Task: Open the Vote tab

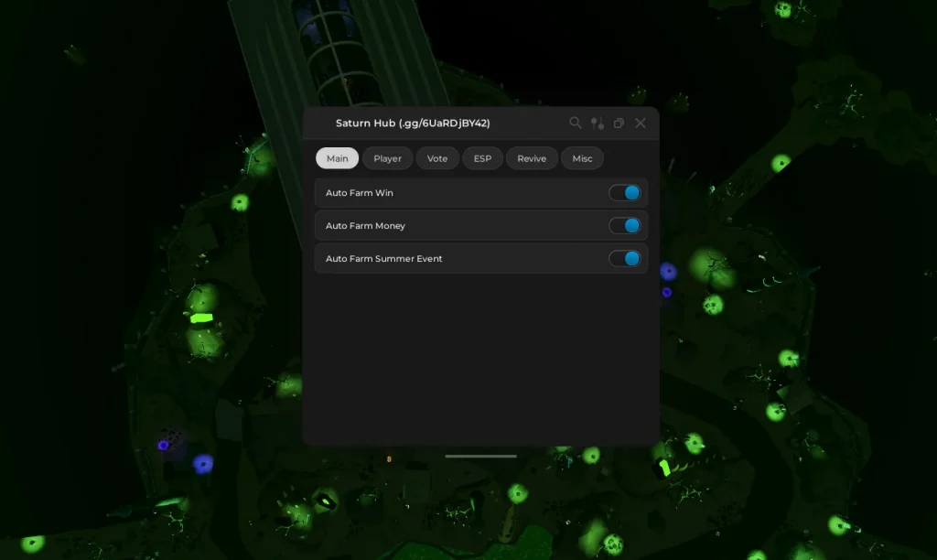Action: point(437,158)
